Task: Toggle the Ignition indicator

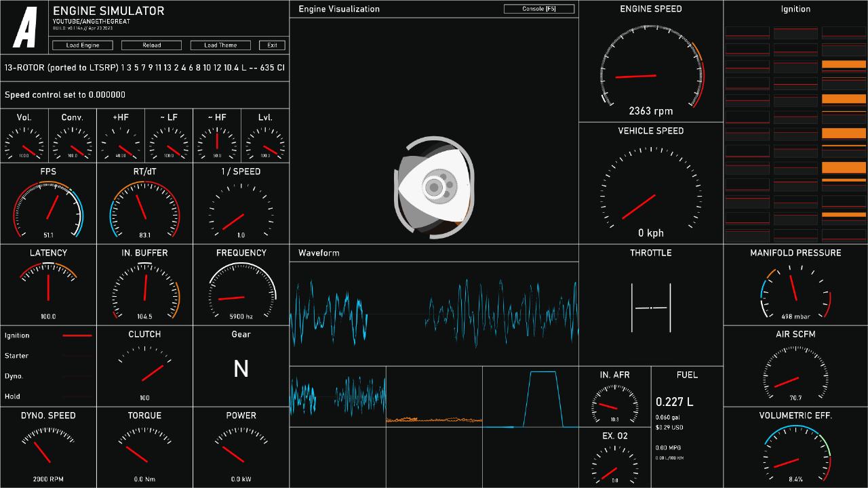Action: click(x=77, y=335)
